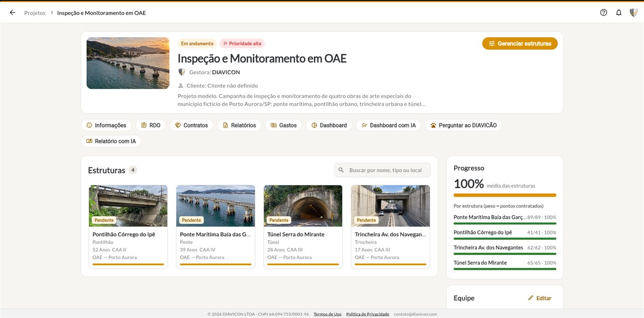This screenshot has width=644, height=318.
Task: Open the Relatório com IA tab
Action: (111, 141)
